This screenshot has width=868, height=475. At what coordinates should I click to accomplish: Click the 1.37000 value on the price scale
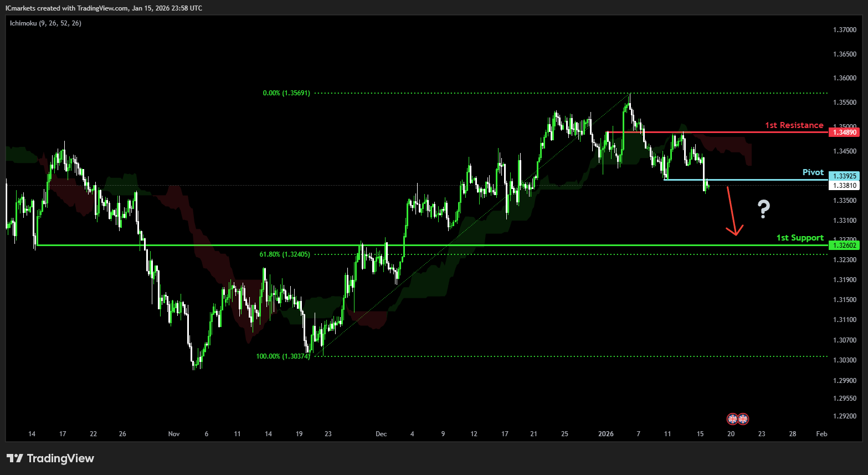coord(844,30)
